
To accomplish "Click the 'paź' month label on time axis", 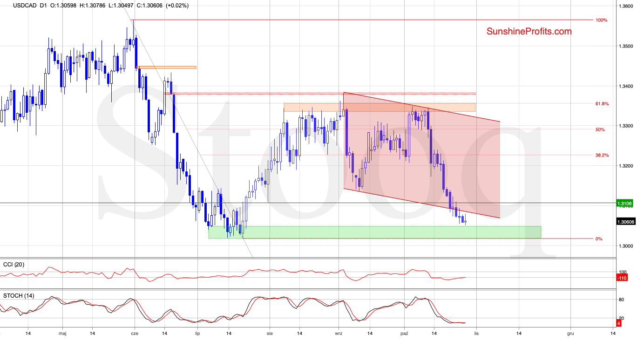I will pos(404,334).
